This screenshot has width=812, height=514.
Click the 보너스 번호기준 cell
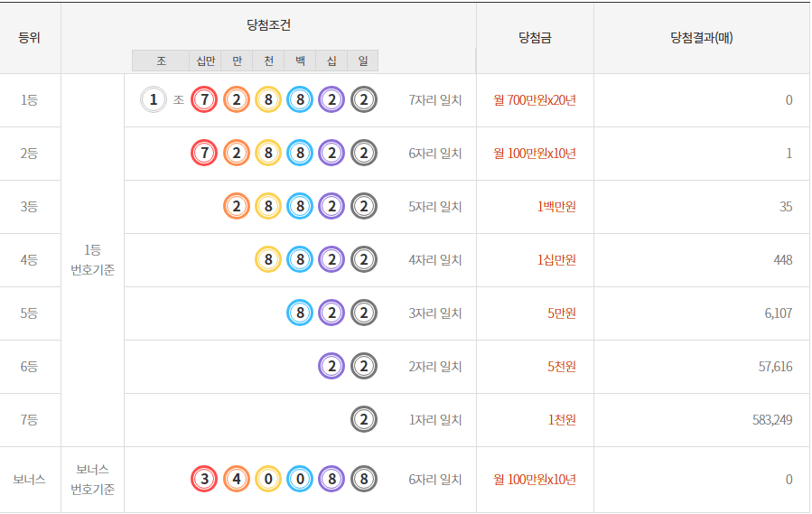pos(92,480)
